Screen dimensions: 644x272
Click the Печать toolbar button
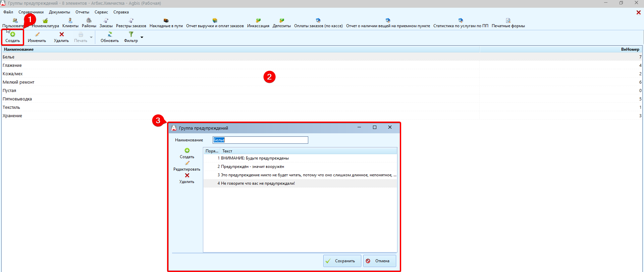click(80, 37)
